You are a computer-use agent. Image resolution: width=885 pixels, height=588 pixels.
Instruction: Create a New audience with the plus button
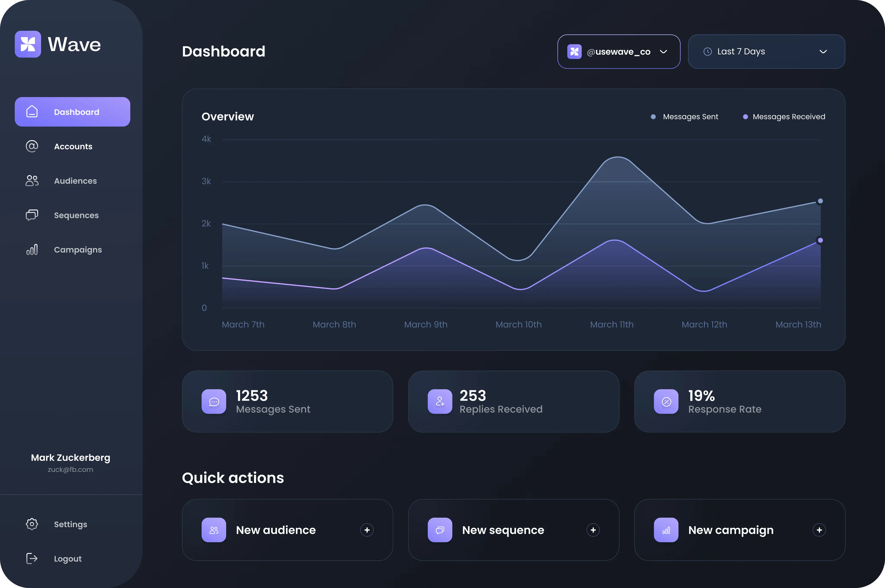[367, 530]
